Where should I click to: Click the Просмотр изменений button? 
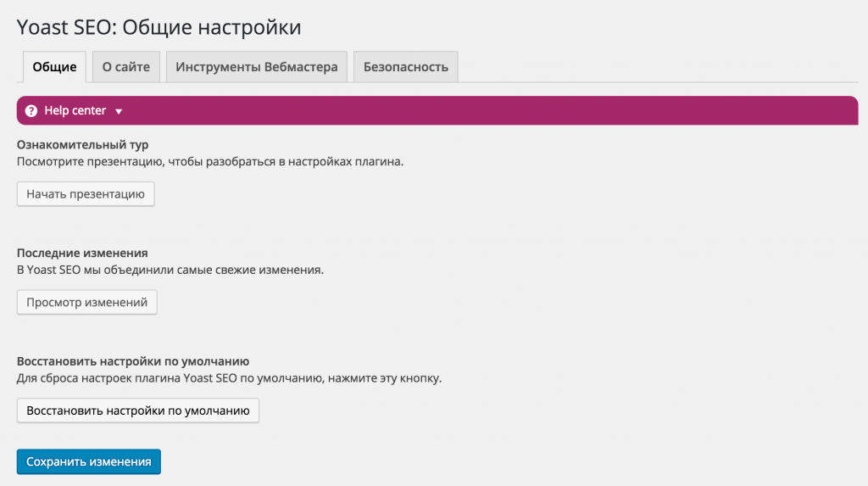pos(87,303)
